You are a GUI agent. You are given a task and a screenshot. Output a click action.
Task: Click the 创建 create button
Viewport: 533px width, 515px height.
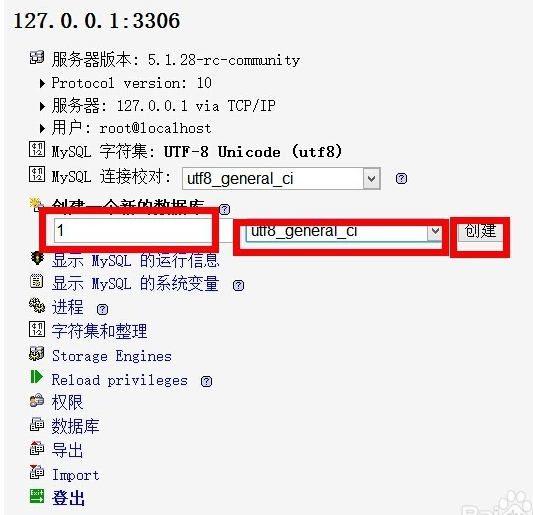480,231
